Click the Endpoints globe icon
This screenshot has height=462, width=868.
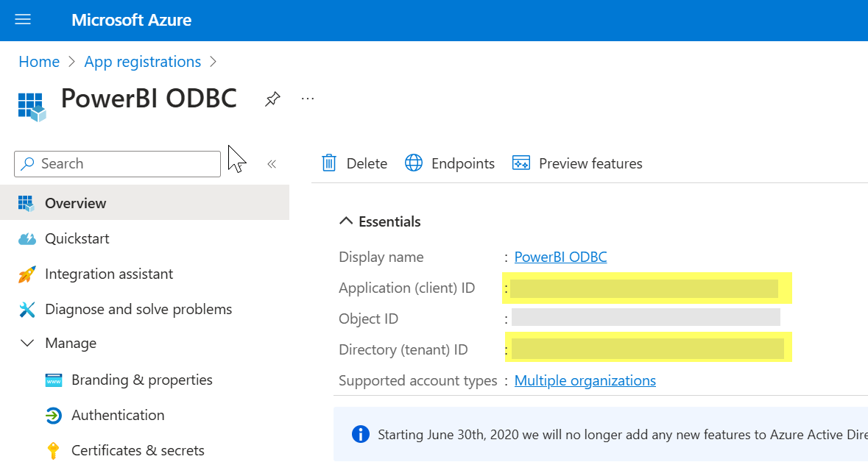click(x=414, y=163)
